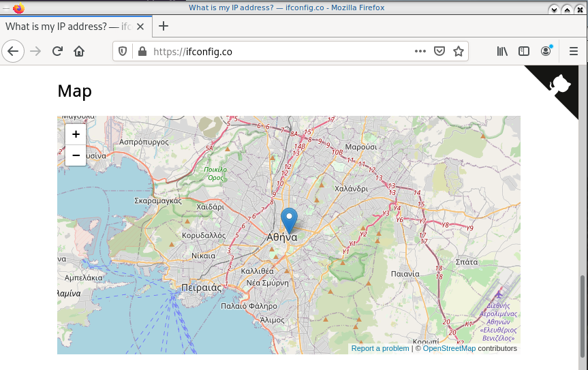
Task: Click the blue location marker pin
Action: (x=290, y=219)
